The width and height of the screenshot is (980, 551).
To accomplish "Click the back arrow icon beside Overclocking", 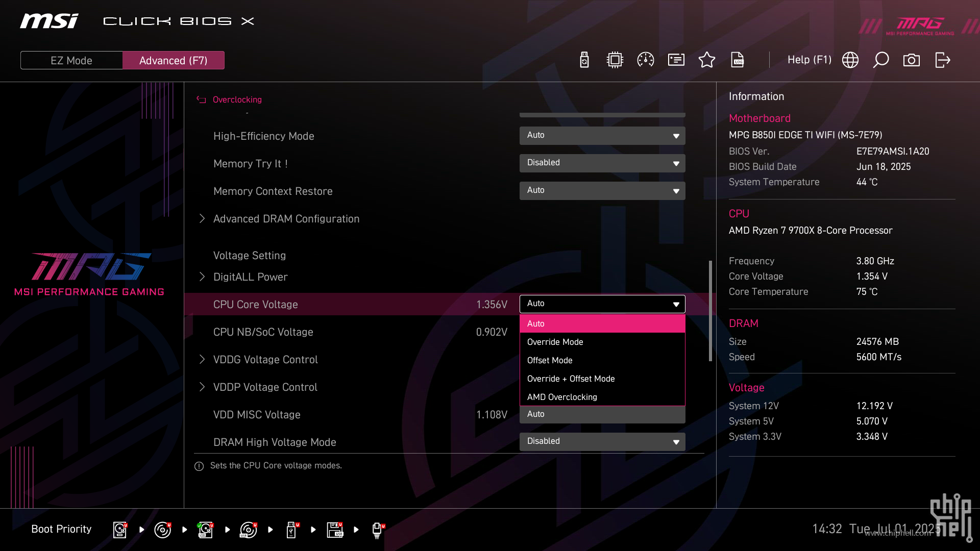I will coord(201,100).
